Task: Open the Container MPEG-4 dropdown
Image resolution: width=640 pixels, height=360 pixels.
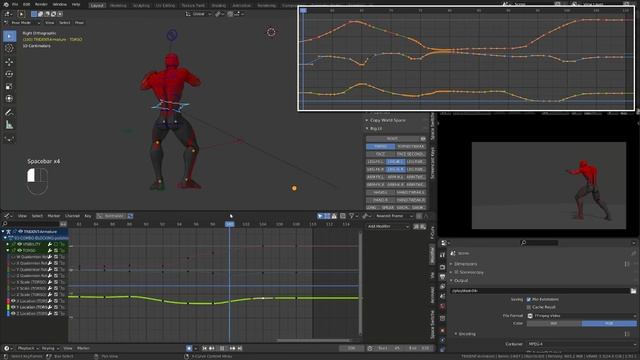Action: [x=581, y=344]
